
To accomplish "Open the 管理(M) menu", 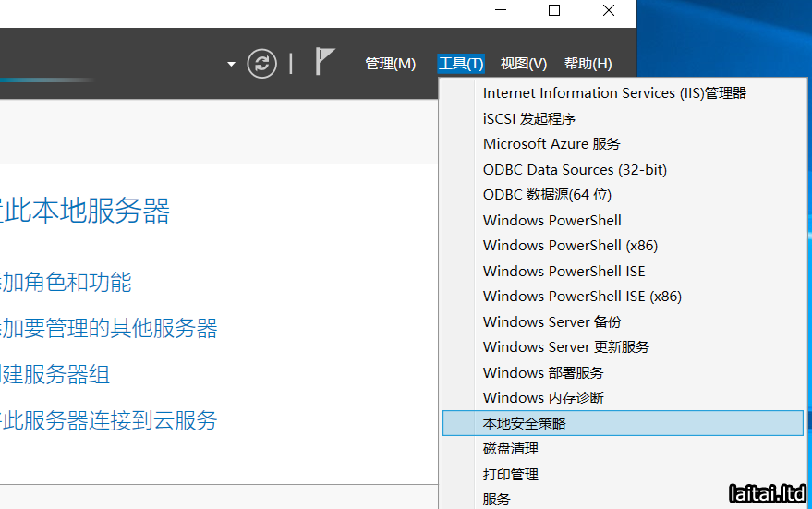I will (390, 64).
